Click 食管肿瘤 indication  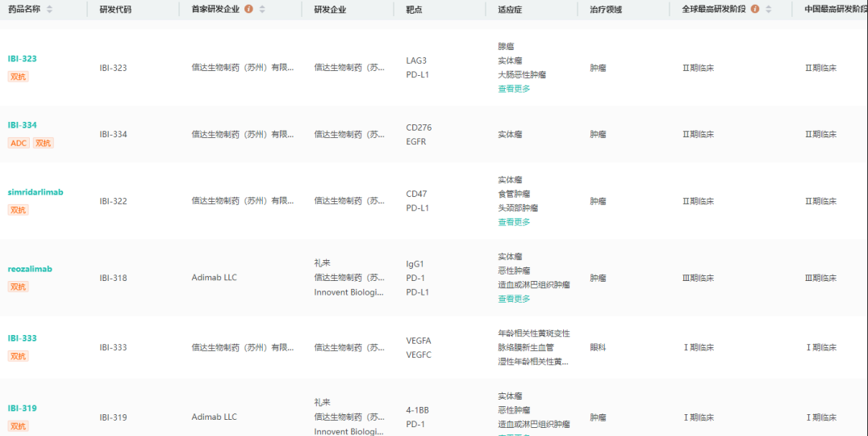[514, 194]
